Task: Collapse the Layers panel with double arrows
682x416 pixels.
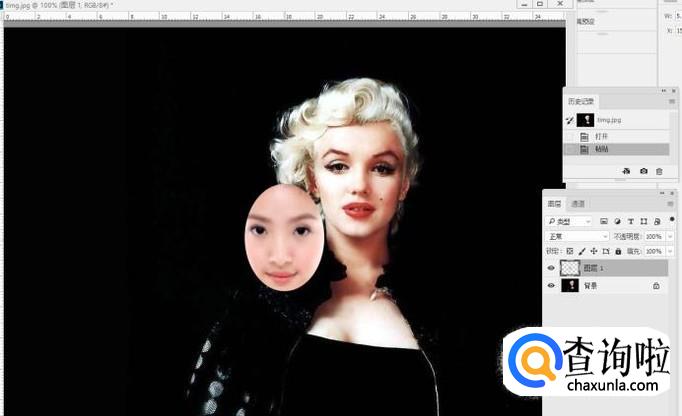Action: [662, 193]
